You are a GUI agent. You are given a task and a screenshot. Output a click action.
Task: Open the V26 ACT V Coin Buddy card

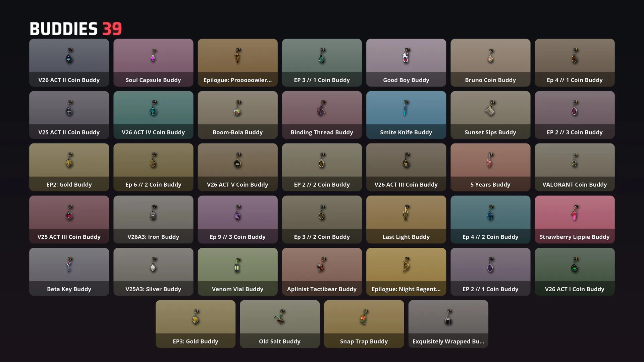[237, 167]
